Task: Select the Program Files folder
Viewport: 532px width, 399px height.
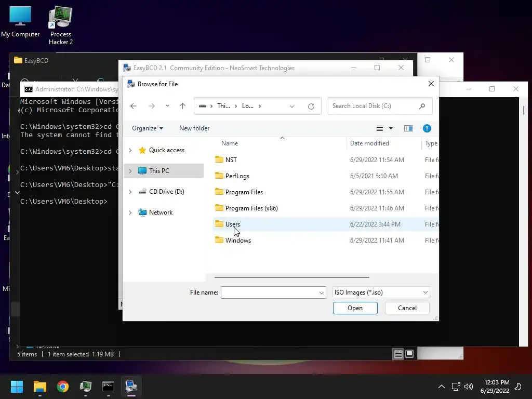Action: [244, 192]
